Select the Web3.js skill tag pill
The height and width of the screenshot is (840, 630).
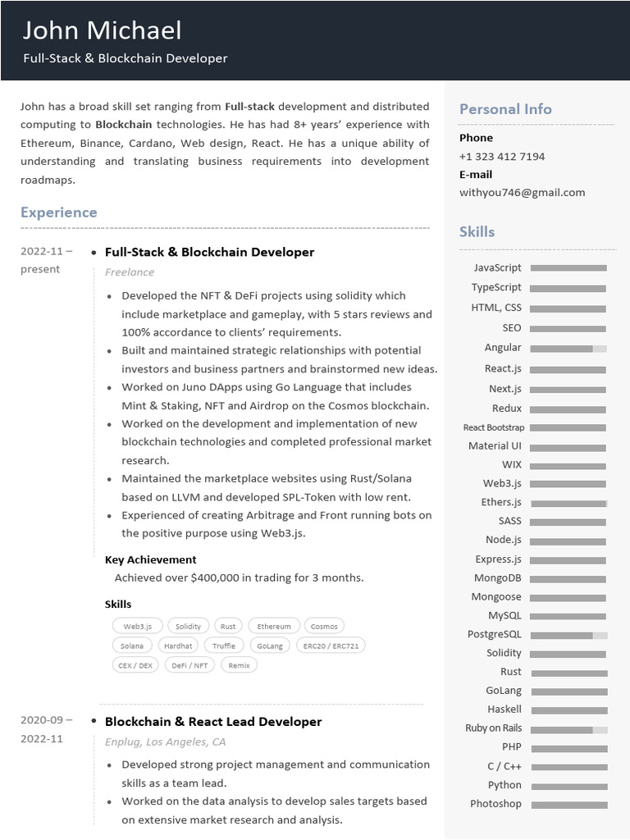(137, 626)
